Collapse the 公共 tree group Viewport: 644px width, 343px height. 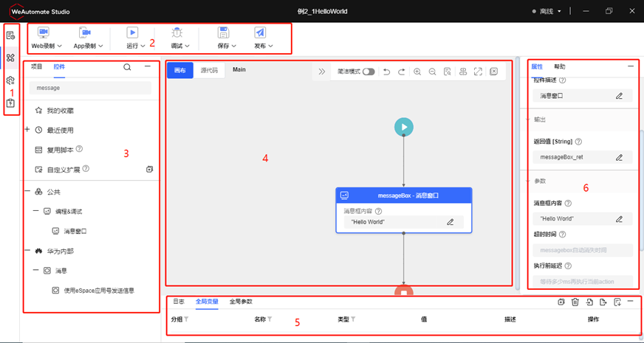[x=27, y=192]
